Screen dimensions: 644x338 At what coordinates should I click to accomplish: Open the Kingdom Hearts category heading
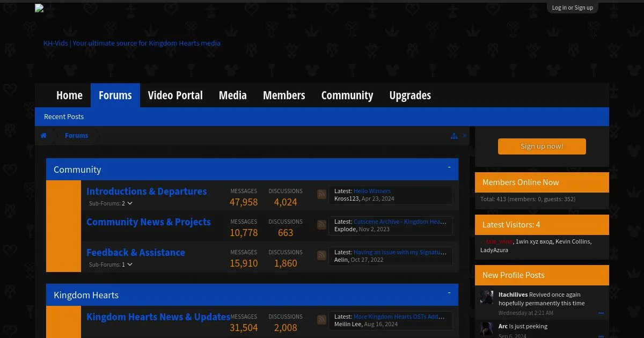pyautogui.click(x=86, y=295)
